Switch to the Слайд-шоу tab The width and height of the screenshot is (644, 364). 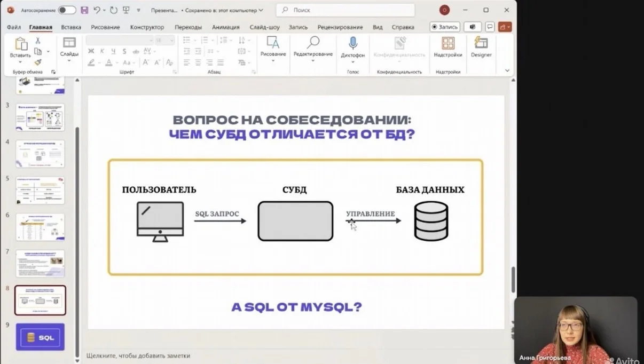[x=264, y=27]
